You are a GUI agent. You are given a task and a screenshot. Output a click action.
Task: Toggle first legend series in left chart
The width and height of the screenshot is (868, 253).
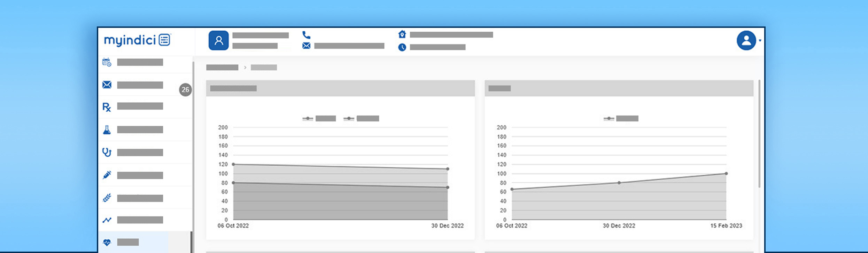(319, 118)
